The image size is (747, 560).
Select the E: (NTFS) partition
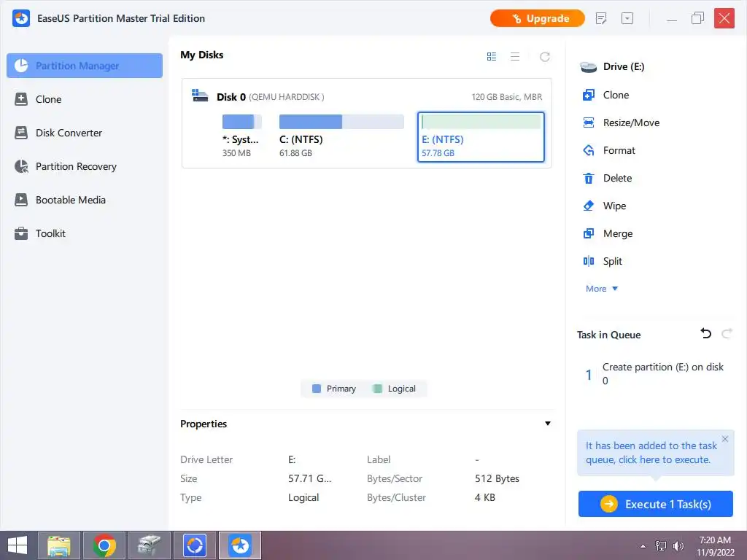[481, 137]
